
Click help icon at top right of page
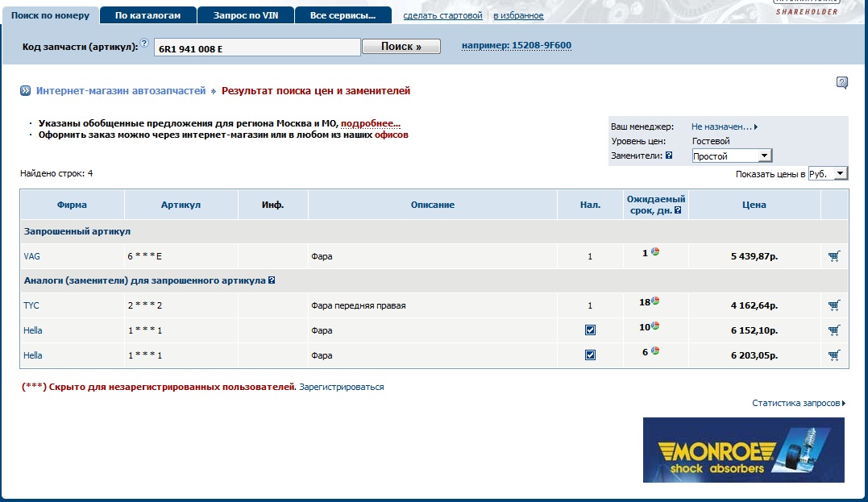point(841,82)
